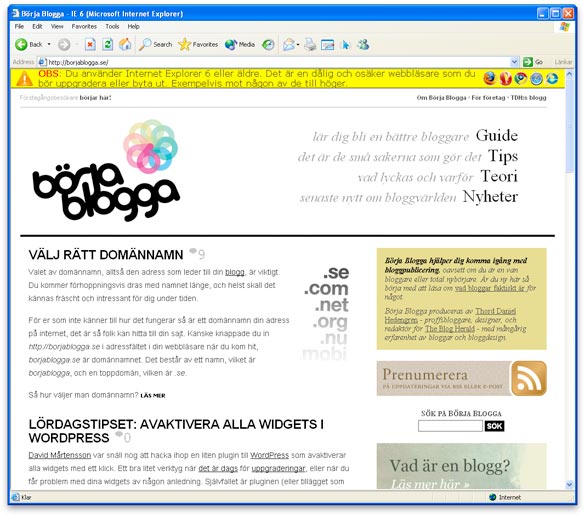The image size is (585, 516).
Task: Open the Favorites star panel
Action: coord(198,44)
